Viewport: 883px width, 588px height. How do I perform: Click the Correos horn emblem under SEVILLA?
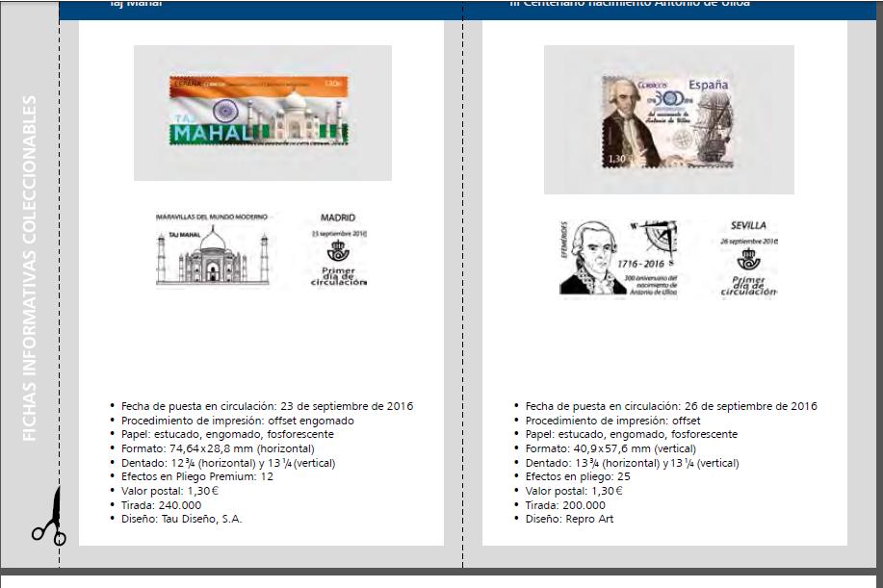coord(748,261)
